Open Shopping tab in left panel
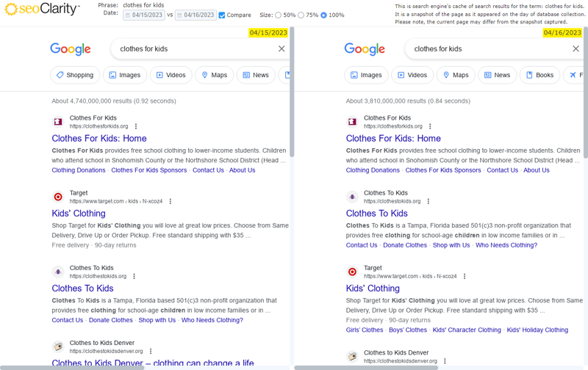The width and height of the screenshot is (588, 370). [75, 75]
